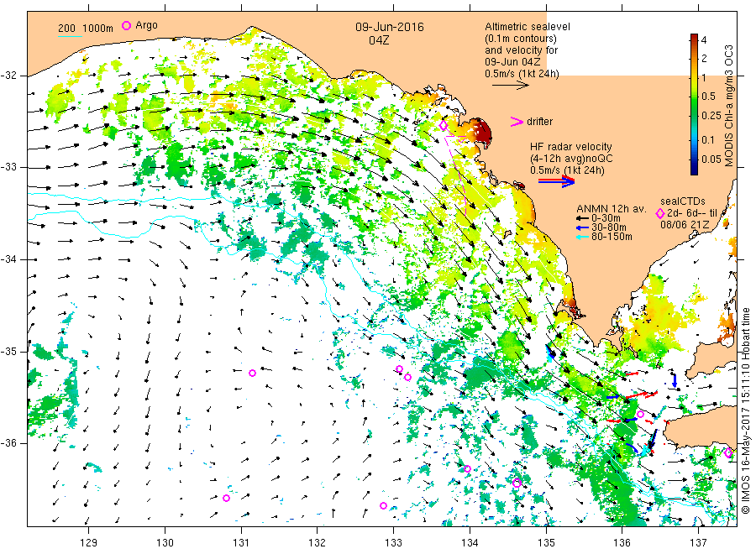Click the dark blue bottom of the colorbar
Viewport: 756px width, 554px height.
695,168
